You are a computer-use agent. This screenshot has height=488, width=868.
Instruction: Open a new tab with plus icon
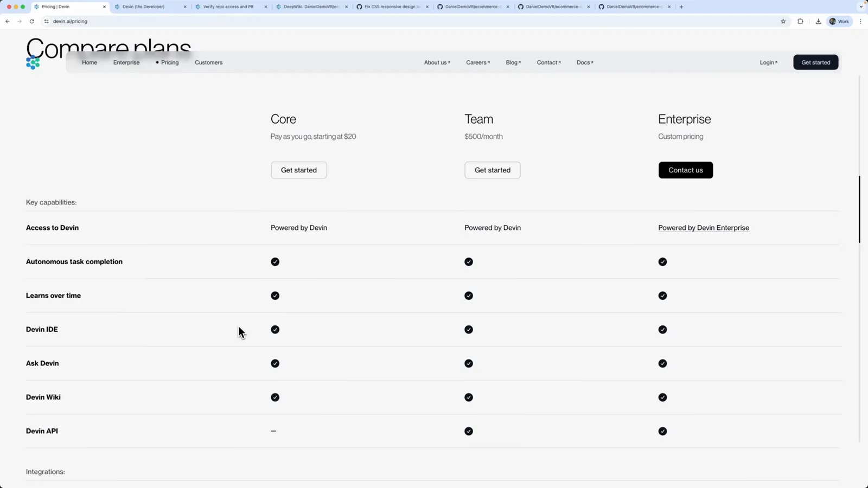click(x=681, y=7)
